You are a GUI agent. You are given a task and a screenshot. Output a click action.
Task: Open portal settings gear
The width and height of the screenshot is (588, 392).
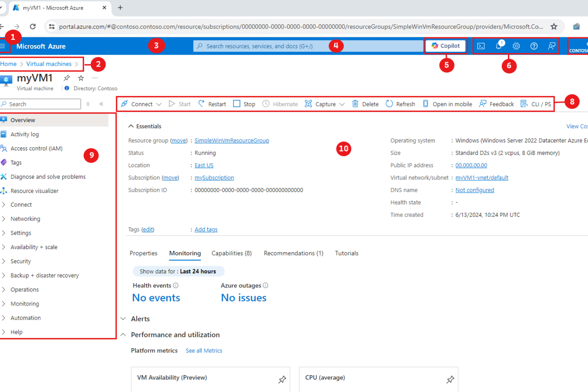[516, 46]
